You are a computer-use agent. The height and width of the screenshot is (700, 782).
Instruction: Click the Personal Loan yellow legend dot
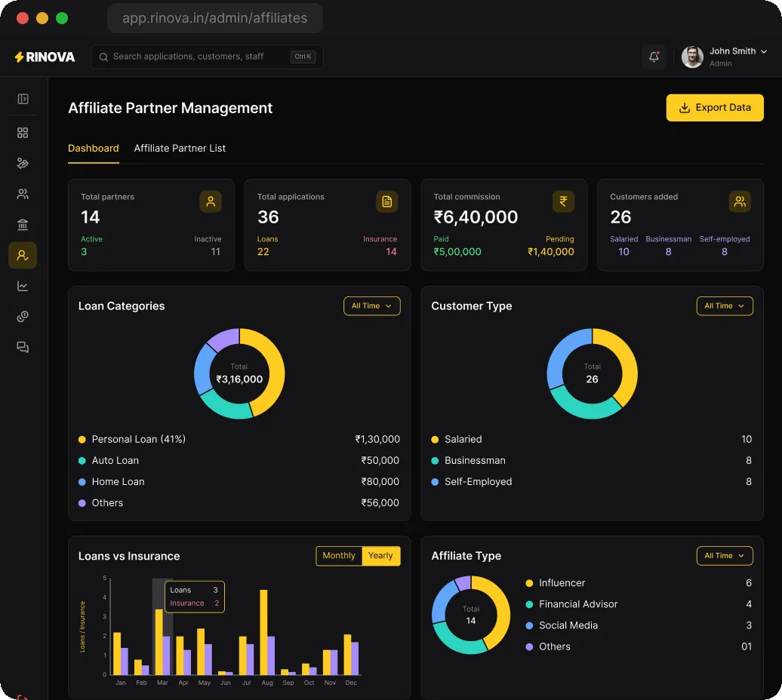82,440
